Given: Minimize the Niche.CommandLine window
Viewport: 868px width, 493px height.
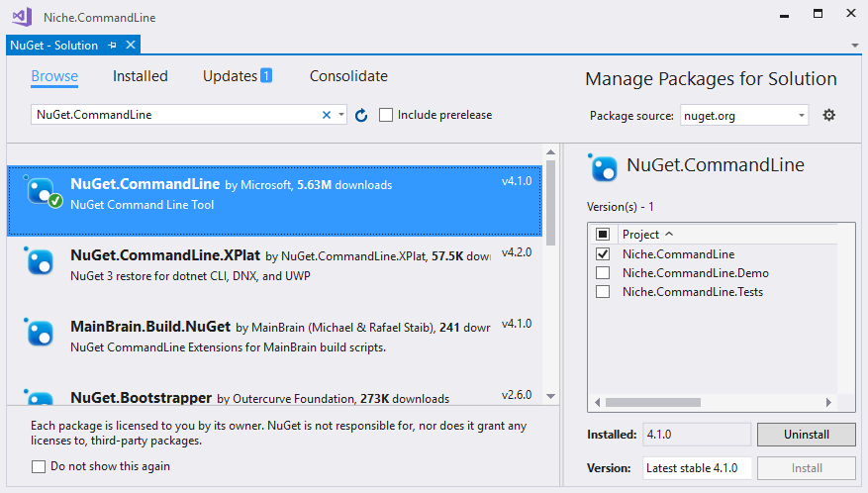Looking at the screenshot, I should click(784, 15).
